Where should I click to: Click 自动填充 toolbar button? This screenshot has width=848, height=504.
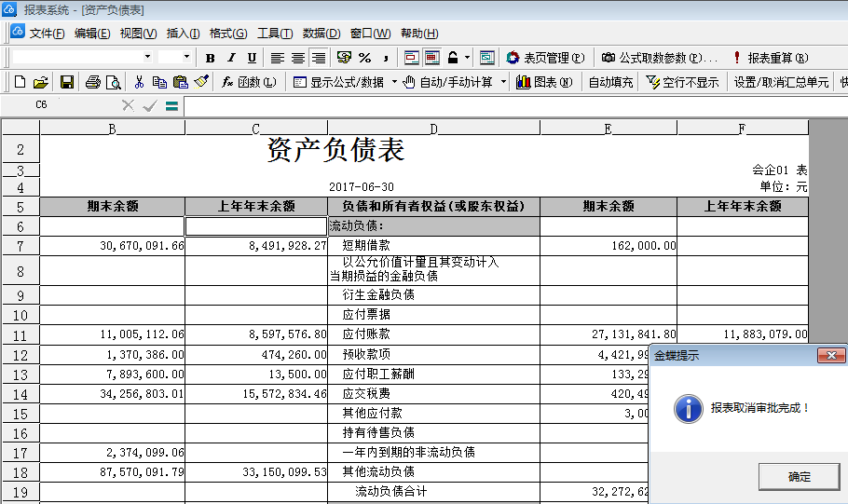click(x=610, y=82)
